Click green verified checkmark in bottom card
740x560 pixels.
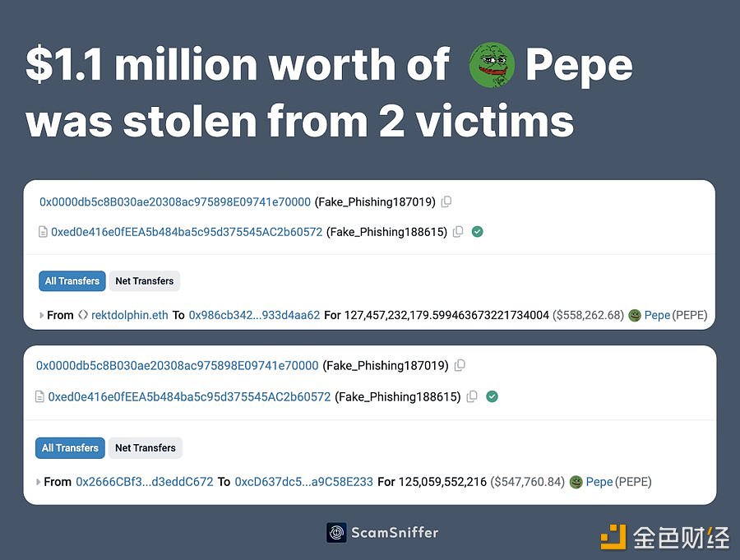492,396
